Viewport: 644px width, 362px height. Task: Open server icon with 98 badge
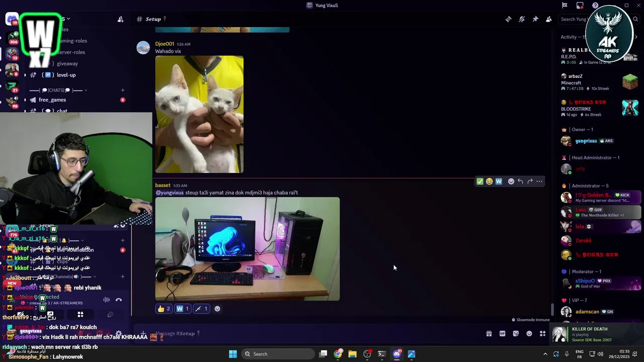tap(12, 102)
